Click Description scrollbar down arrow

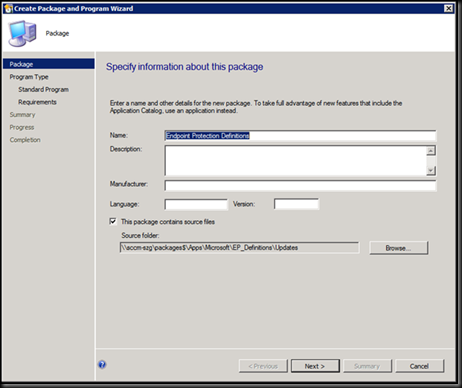431,170
